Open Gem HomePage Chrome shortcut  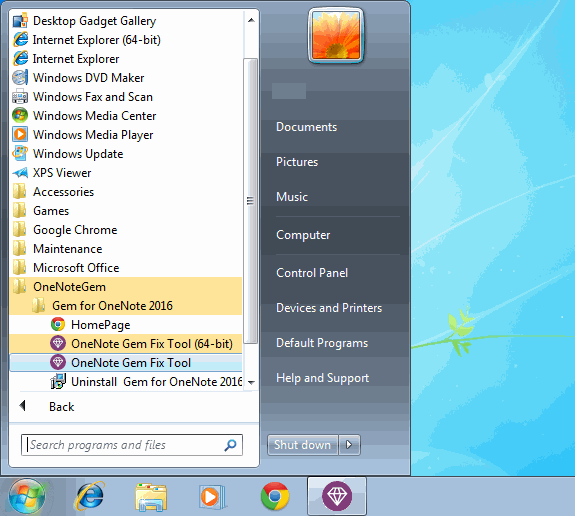click(x=126, y=325)
